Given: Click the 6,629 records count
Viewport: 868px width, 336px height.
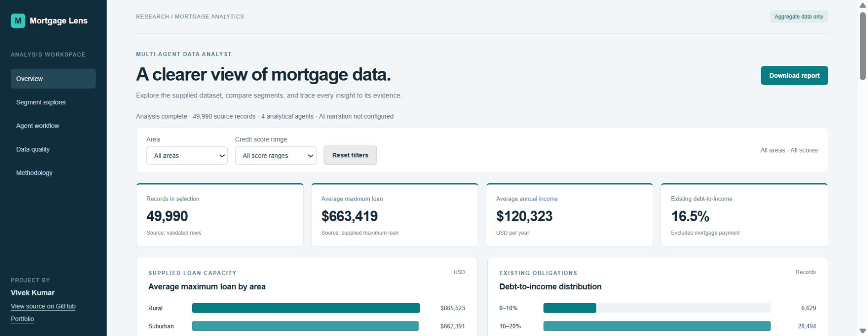Looking at the screenshot, I should click(x=809, y=308).
